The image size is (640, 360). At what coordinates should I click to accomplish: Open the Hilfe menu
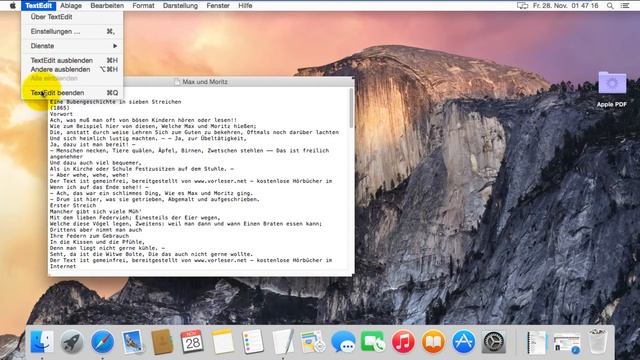click(245, 6)
